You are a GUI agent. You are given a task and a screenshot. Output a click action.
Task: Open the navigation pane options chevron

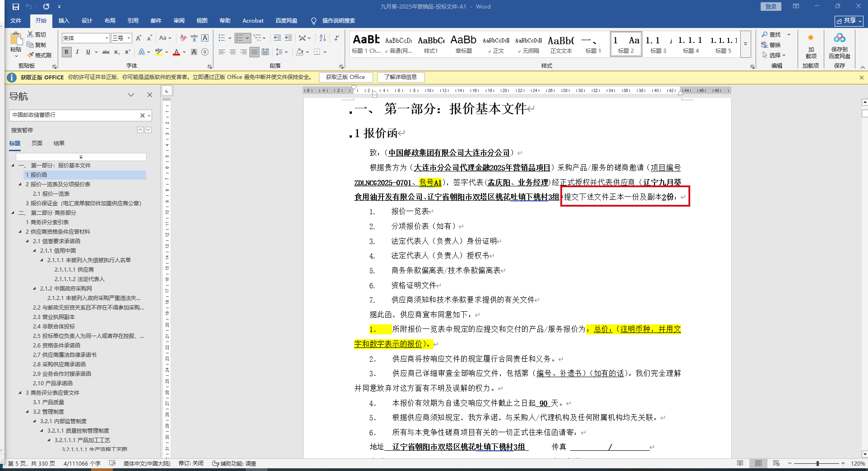(131, 95)
